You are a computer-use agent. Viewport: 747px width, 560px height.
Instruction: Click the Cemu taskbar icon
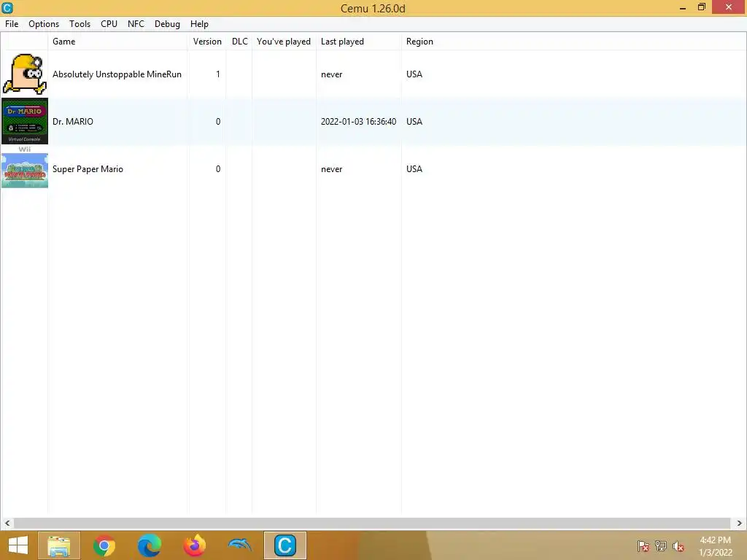[x=285, y=545]
